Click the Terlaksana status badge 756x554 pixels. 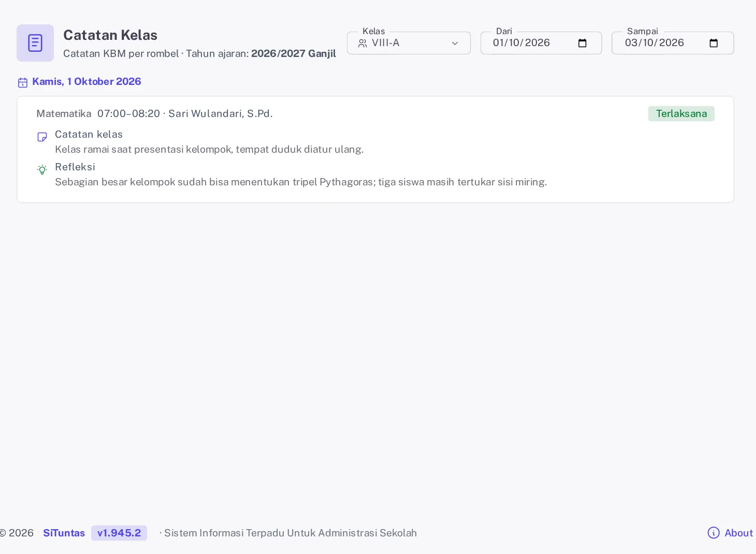pyautogui.click(x=681, y=113)
